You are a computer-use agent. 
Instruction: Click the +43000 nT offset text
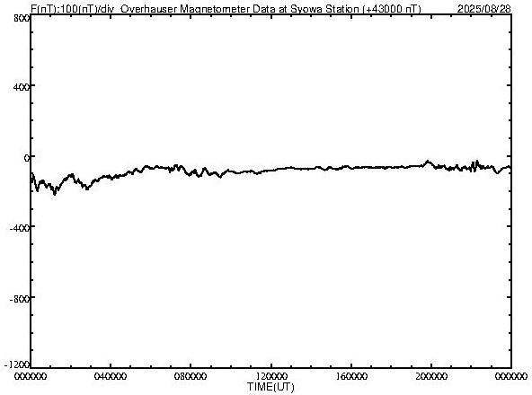392,8
